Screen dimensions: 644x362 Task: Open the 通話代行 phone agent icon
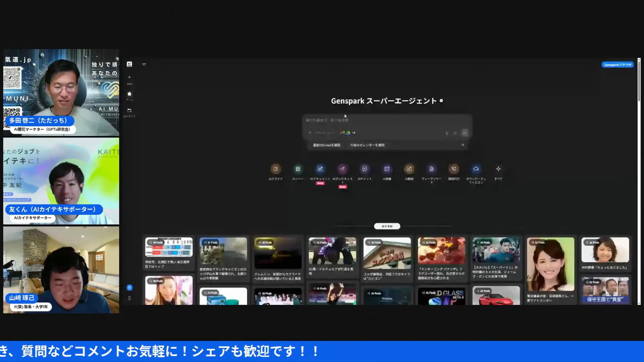coord(454,169)
